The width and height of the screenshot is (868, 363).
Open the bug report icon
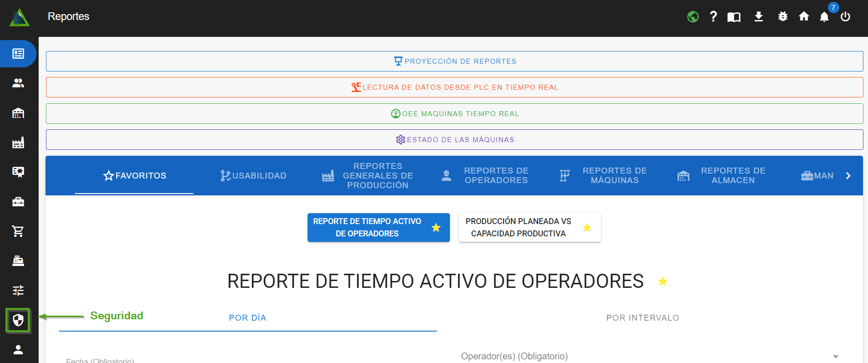point(782,17)
